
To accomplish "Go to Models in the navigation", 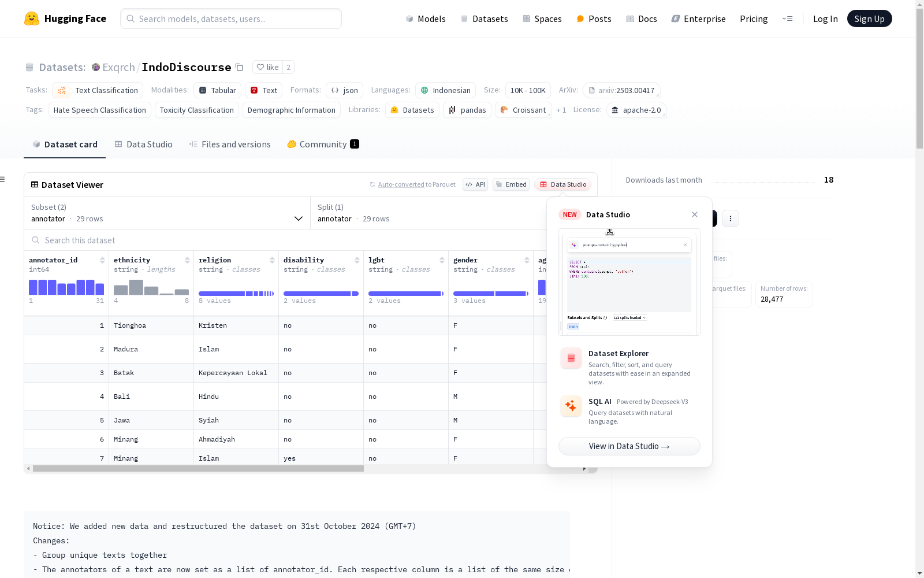I will pyautogui.click(x=426, y=18).
